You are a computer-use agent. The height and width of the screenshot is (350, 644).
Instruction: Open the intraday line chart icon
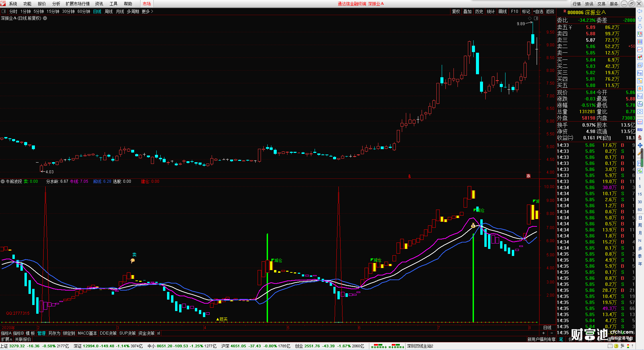(640, 49)
